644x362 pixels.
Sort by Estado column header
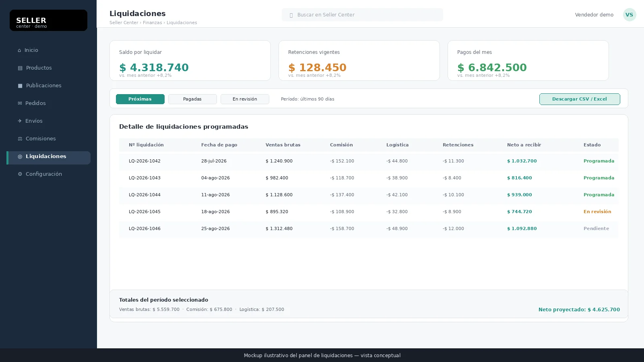(x=592, y=145)
